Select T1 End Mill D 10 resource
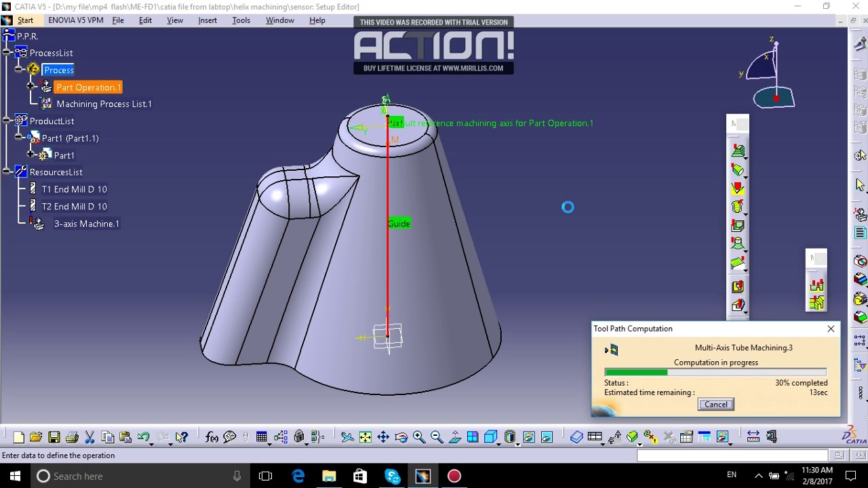The image size is (868, 488). coord(74,190)
